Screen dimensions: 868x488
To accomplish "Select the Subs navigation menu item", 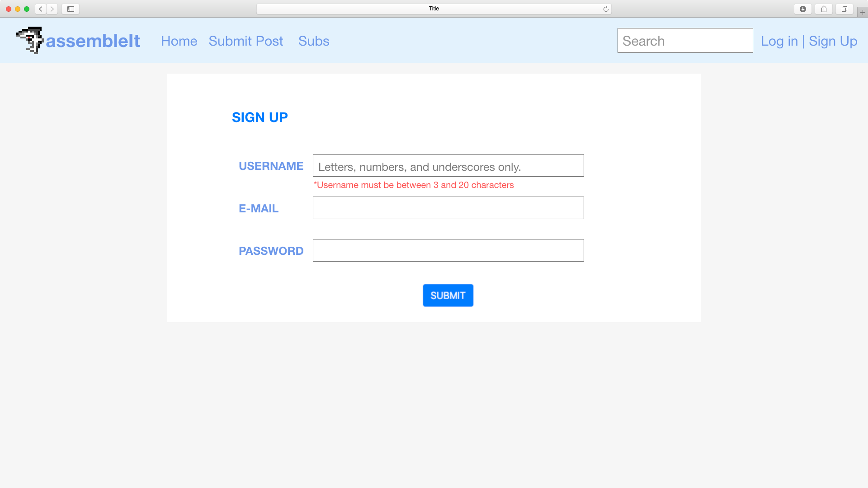I will pos(314,41).
